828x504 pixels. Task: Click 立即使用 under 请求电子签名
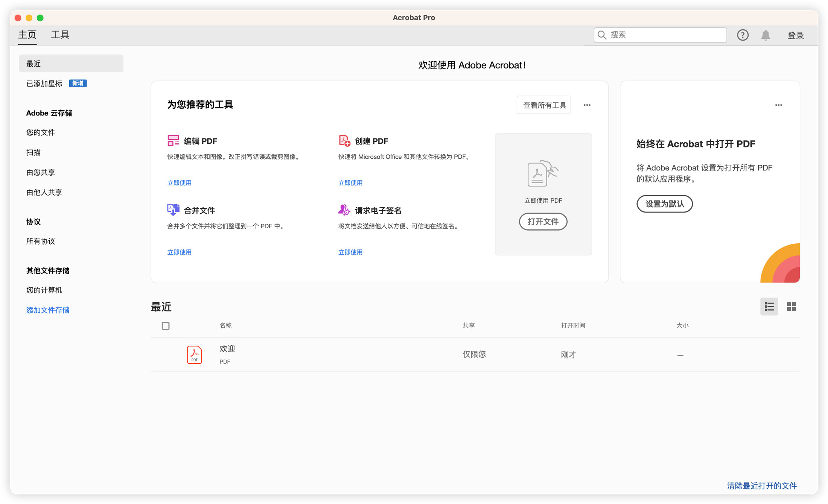350,252
